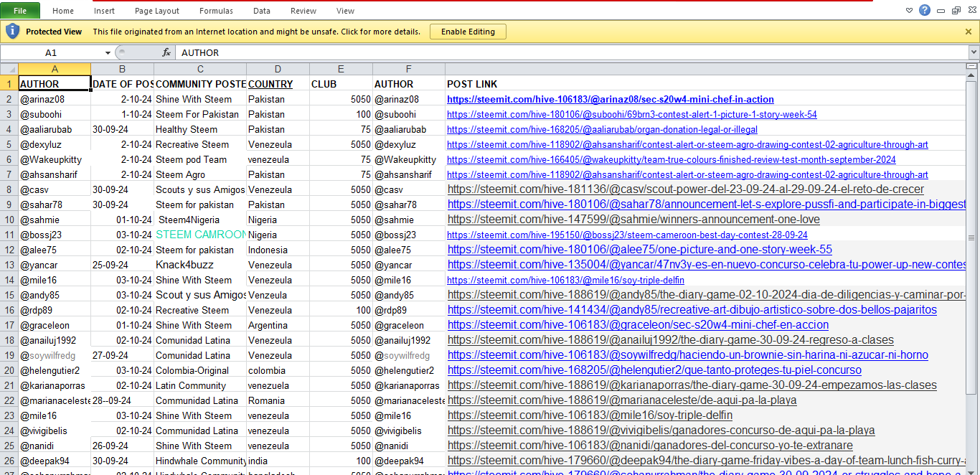
Task: Open alee75 one-picture-and-one-story-week-55 link
Action: (639, 250)
